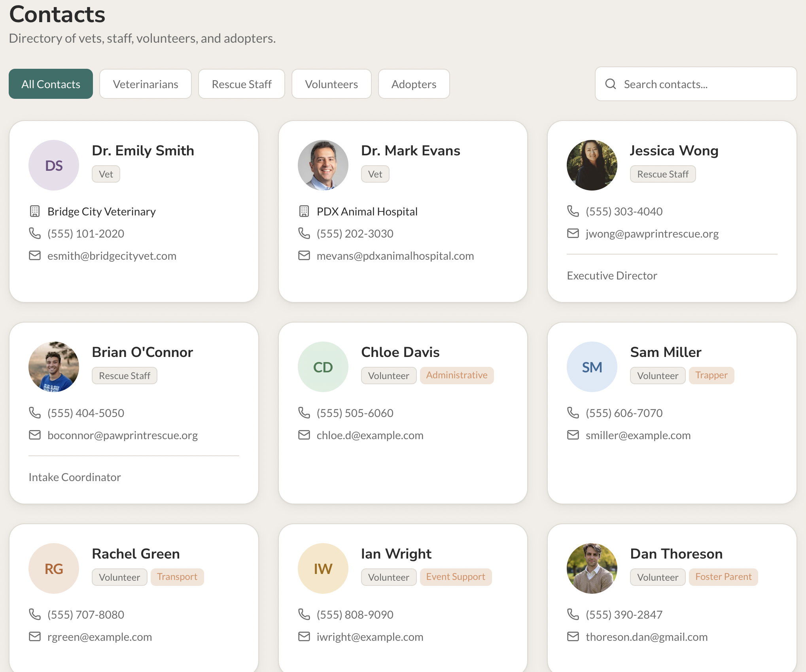Open the Chloe Davis contact name
Viewport: 806px width, 672px height.
(400, 352)
